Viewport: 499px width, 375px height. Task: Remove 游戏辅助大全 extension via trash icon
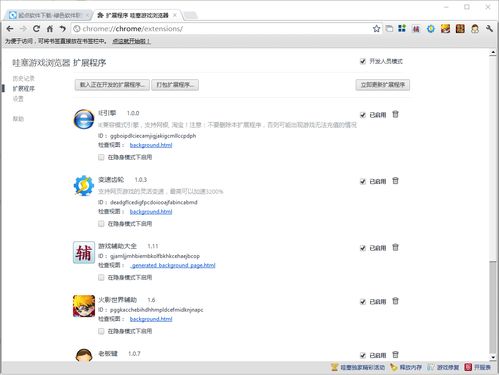pyautogui.click(x=395, y=247)
